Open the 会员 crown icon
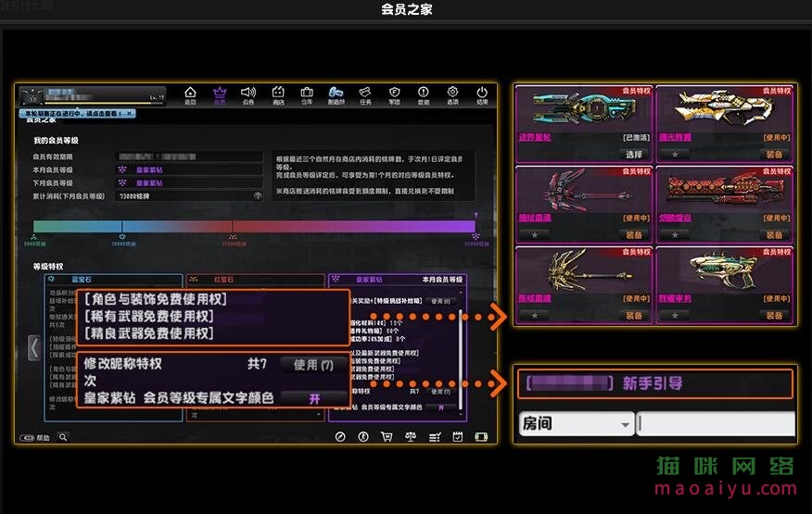812x514 pixels. click(x=220, y=95)
